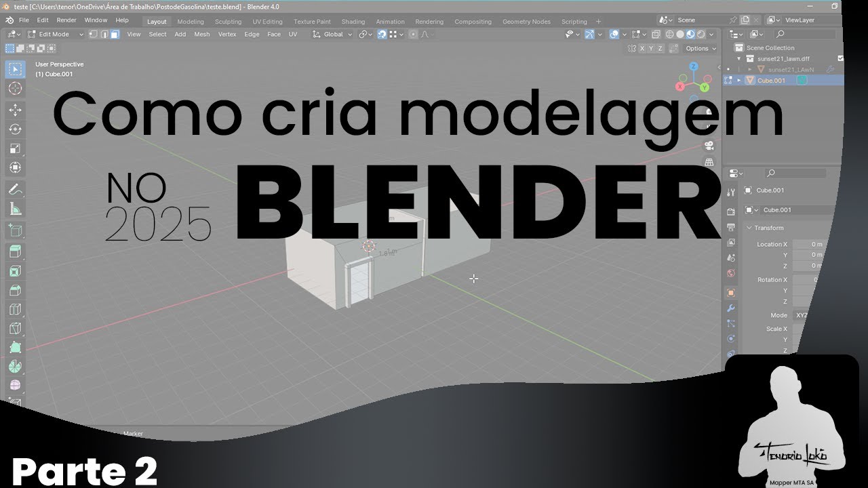Toggle proportional editing

click(413, 34)
